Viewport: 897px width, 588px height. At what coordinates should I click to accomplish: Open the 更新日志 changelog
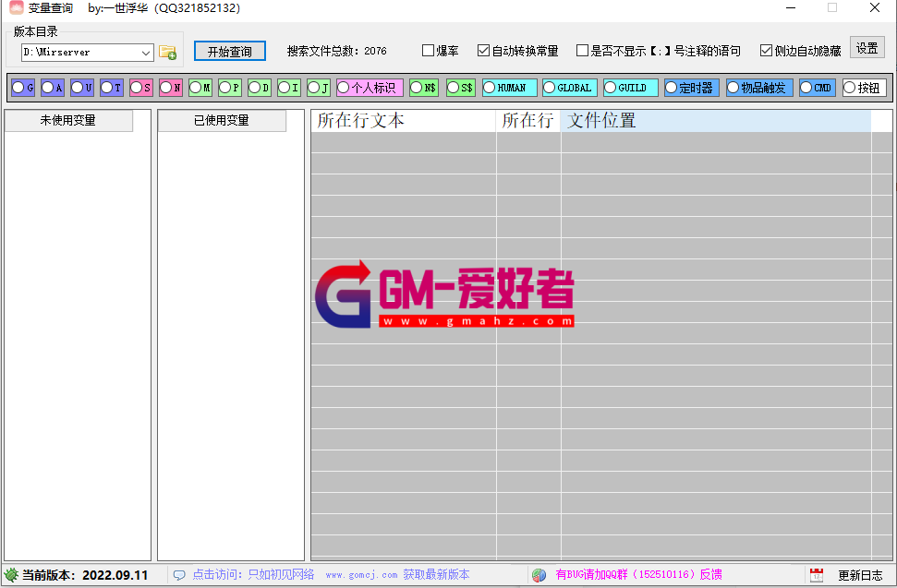pyautogui.click(x=860, y=575)
